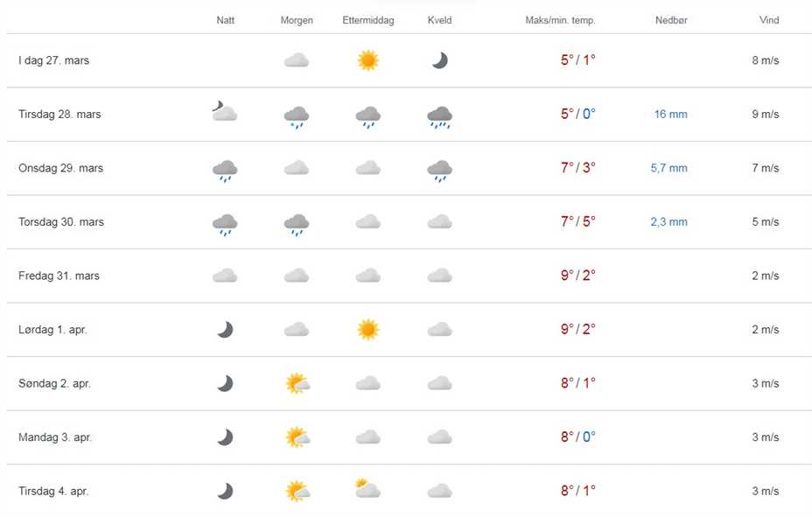812x517 pixels.
Task: Select the sun icon for Lørdag 1. apr. afternoon
Action: click(x=368, y=330)
